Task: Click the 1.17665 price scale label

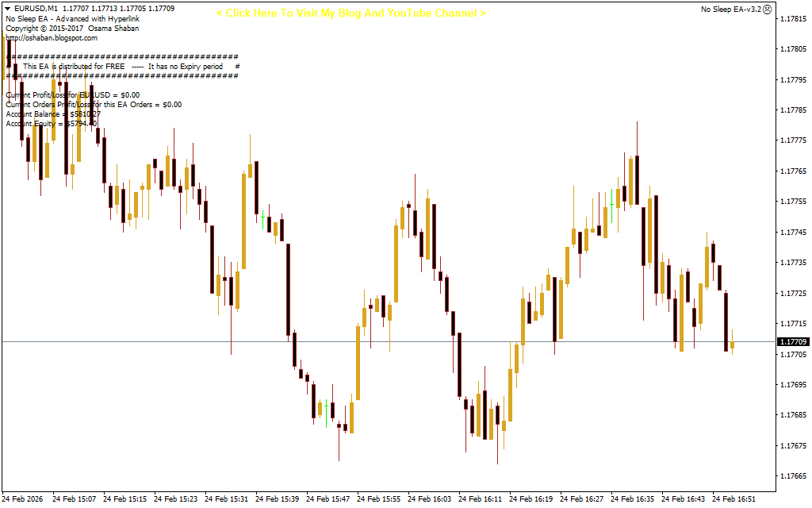Action: coord(793,476)
